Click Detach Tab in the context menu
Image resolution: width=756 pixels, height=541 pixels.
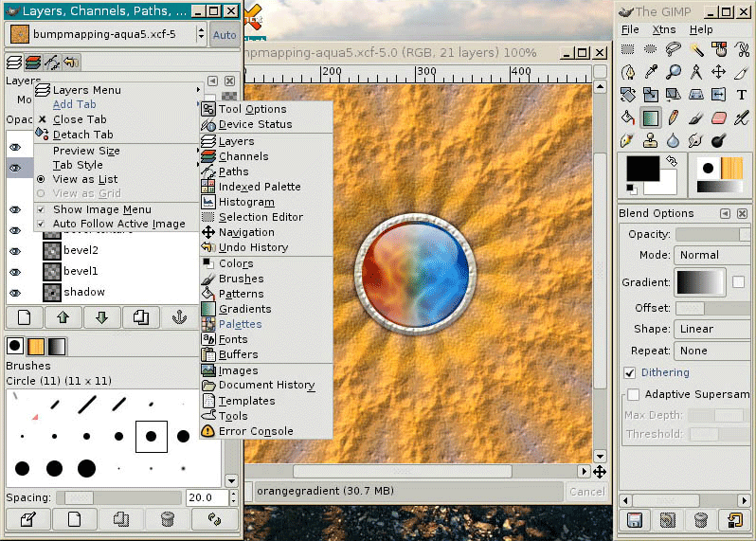82,135
